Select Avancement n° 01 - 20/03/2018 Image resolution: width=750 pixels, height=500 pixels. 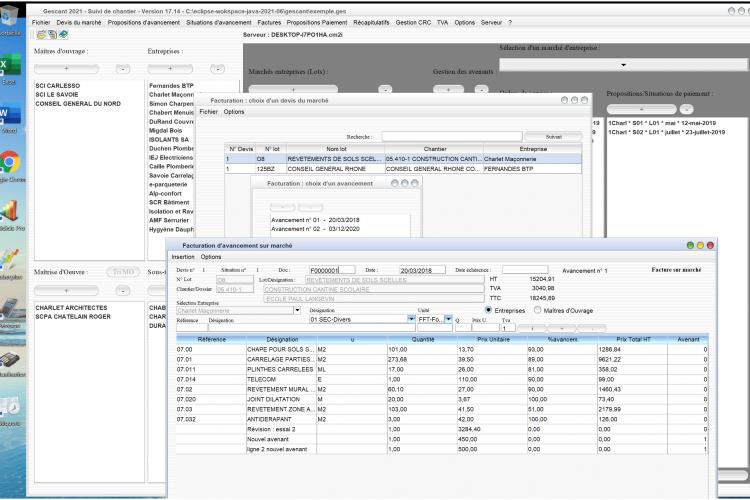(315, 220)
